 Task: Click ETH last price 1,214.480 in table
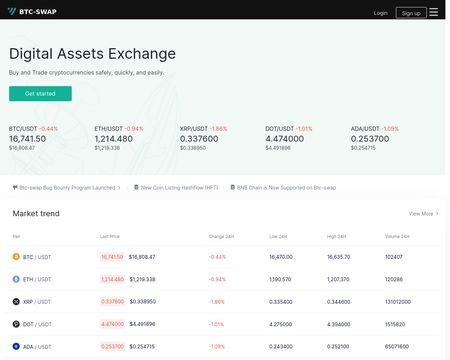[x=112, y=279]
